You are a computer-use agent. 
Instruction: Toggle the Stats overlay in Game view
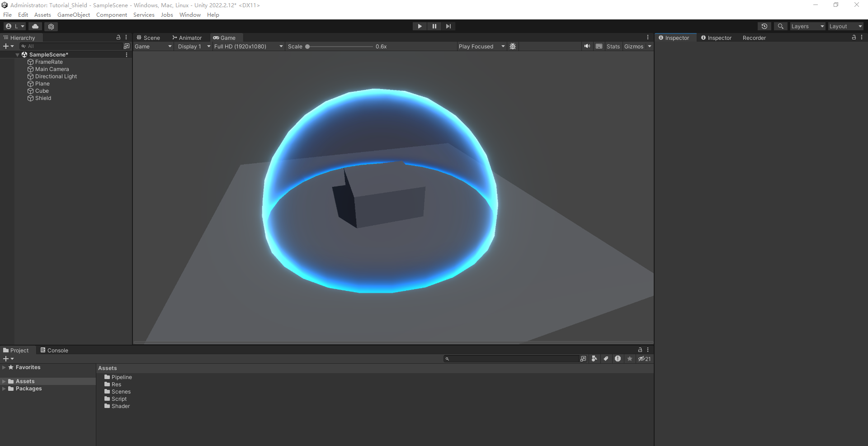[613, 46]
